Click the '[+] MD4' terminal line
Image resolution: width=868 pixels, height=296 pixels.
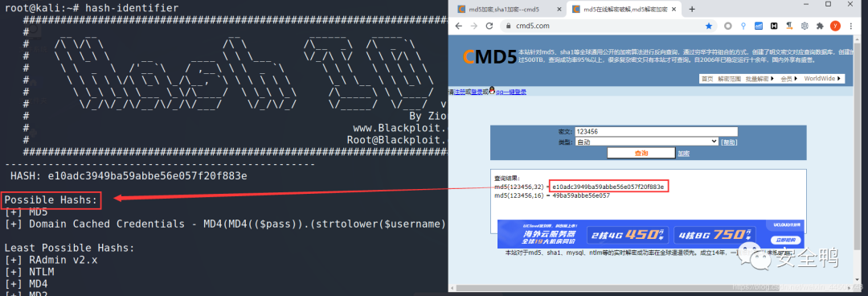coord(27,284)
